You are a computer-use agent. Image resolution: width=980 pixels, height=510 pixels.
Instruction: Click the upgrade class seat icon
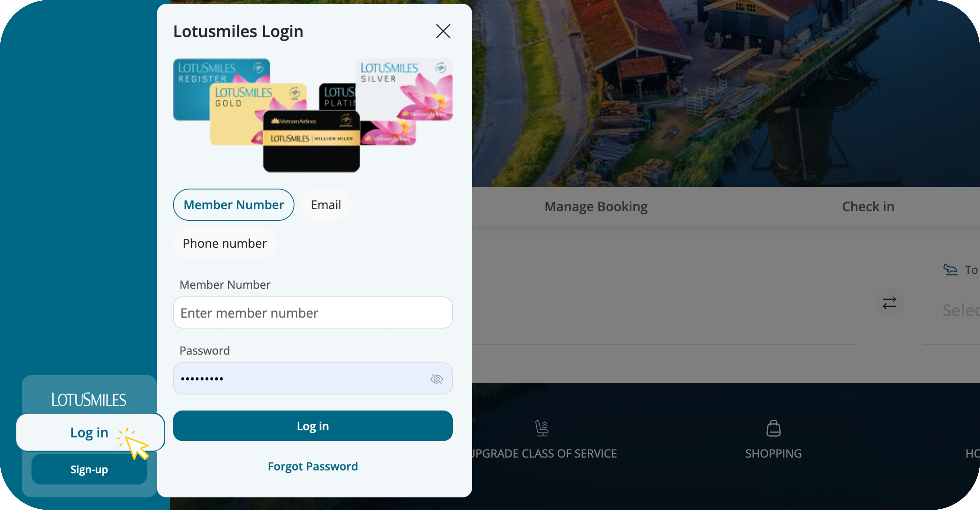pyautogui.click(x=542, y=428)
